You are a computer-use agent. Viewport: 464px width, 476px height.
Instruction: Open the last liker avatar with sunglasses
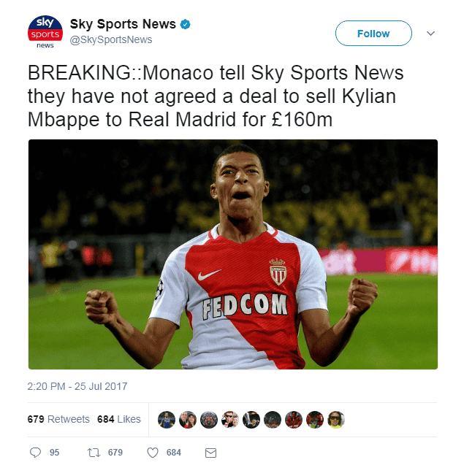point(336,420)
